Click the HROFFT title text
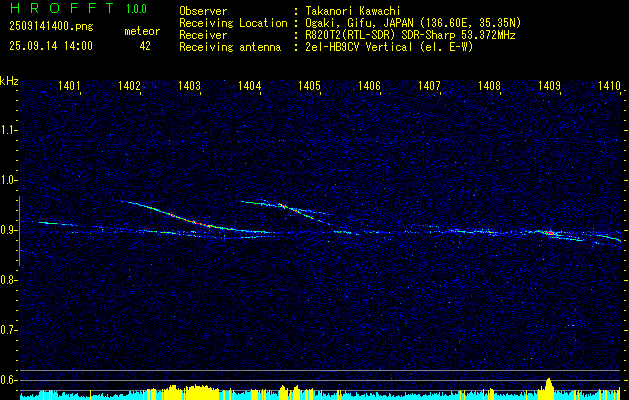The image size is (629, 400). coord(63,8)
